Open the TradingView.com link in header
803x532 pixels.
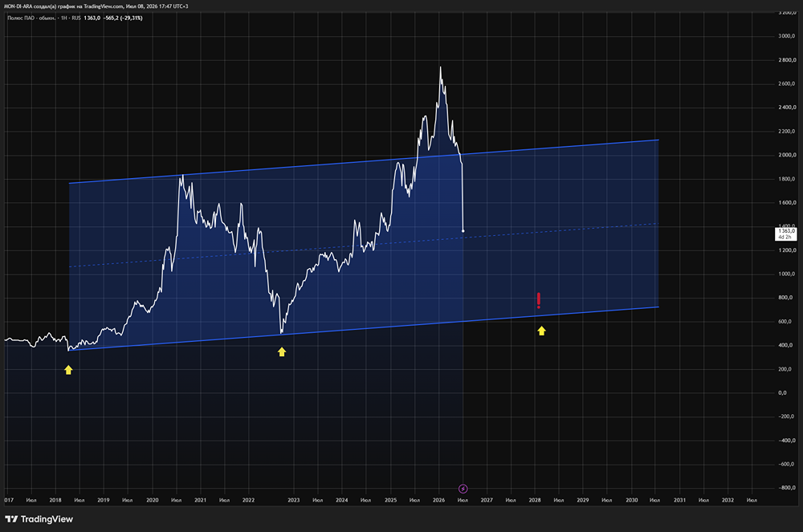pos(104,6)
